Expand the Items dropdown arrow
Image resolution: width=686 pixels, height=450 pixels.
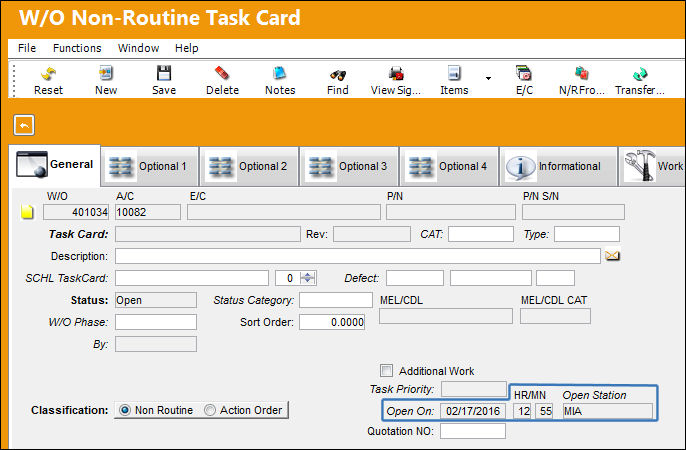[x=488, y=78]
